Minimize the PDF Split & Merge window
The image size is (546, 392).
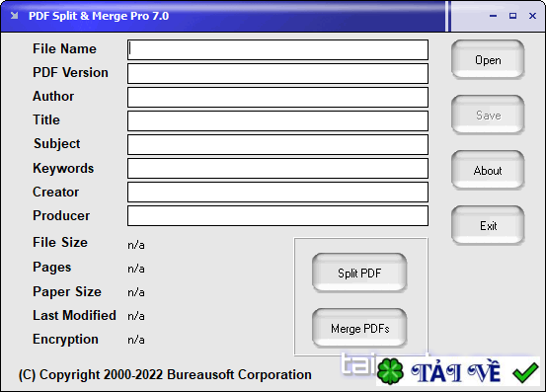pyautogui.click(x=493, y=16)
